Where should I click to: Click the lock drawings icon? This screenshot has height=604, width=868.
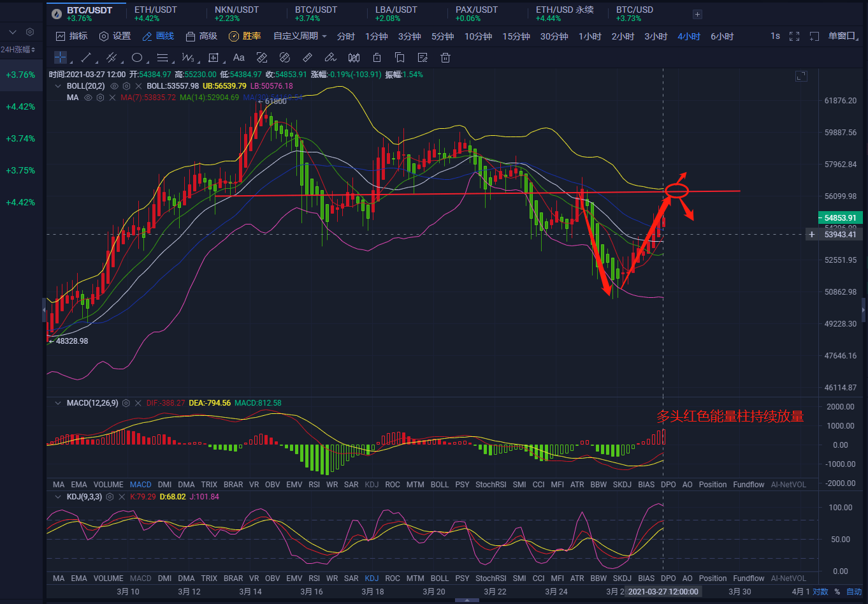tap(377, 57)
